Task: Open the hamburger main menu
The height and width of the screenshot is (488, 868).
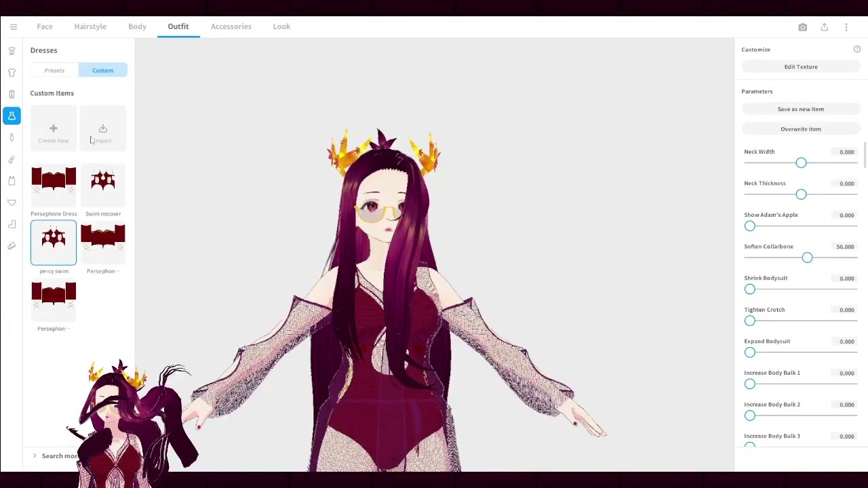Action: 14,26
